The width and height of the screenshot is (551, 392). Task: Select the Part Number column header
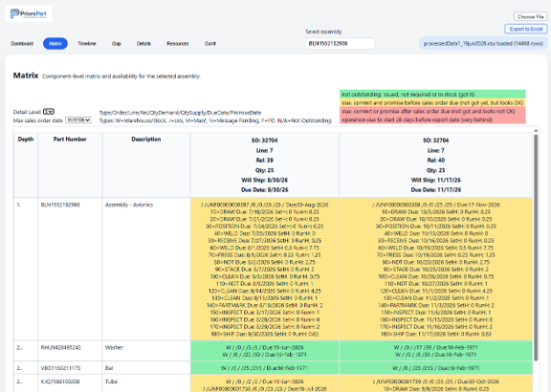(x=70, y=139)
